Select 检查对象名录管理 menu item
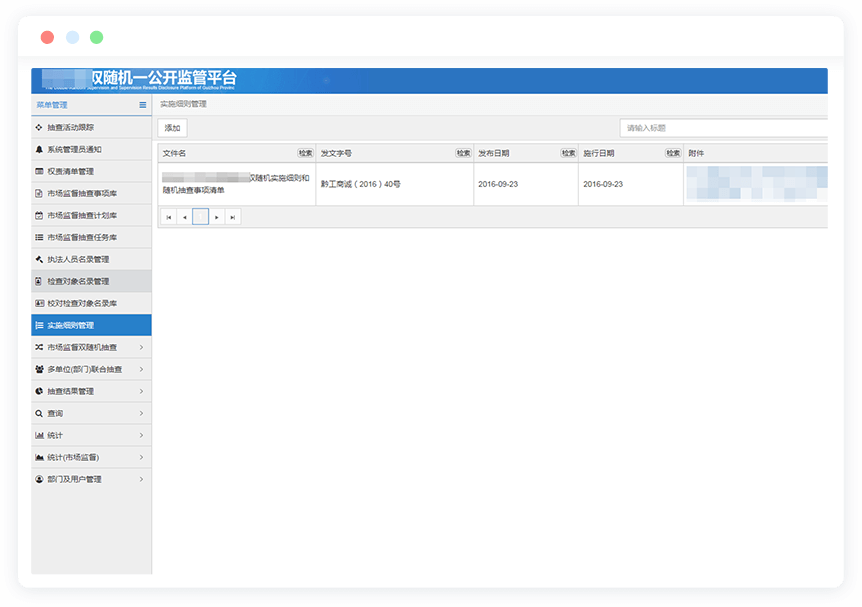This screenshot has width=862, height=607. tap(78, 281)
